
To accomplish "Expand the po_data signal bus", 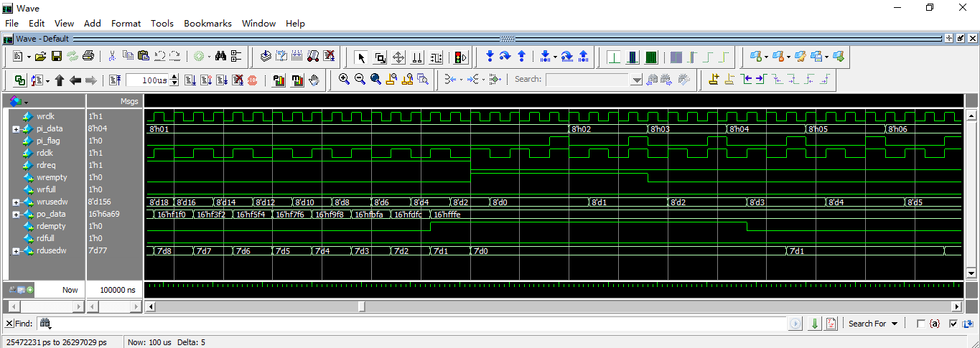I will point(16,215).
